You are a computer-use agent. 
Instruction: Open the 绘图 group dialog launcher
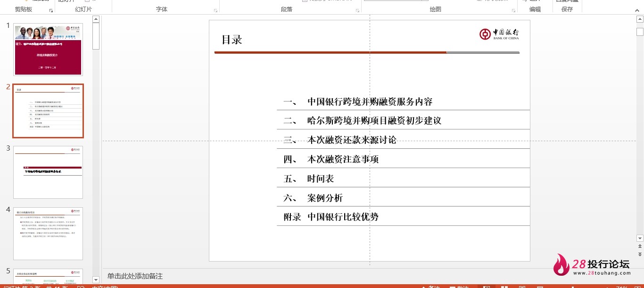(x=513, y=10)
